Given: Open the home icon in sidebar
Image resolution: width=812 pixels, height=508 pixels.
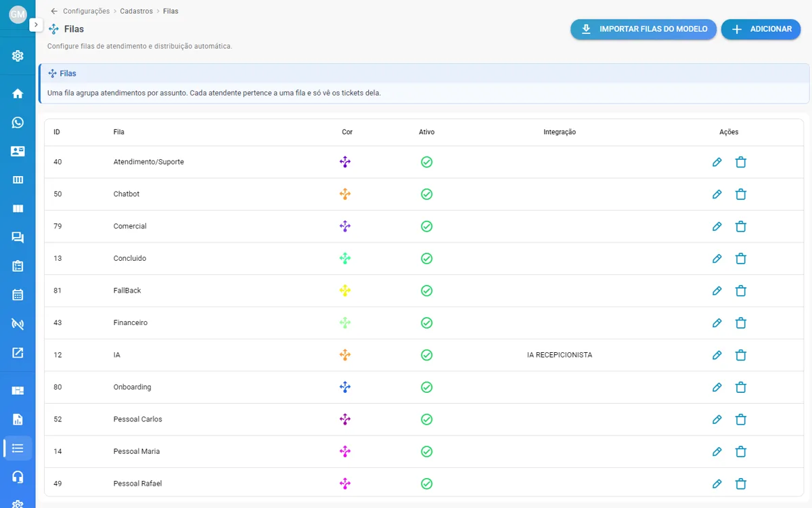Looking at the screenshot, I should (18, 93).
